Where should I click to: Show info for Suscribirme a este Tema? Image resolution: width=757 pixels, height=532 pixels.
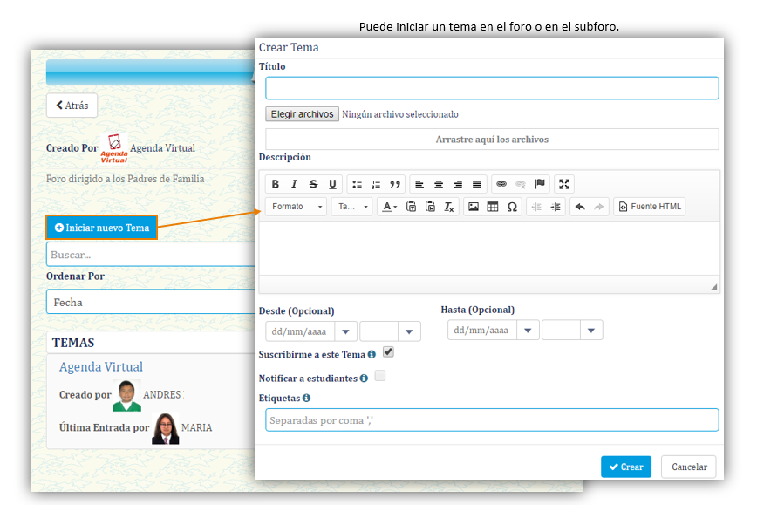coord(372,354)
